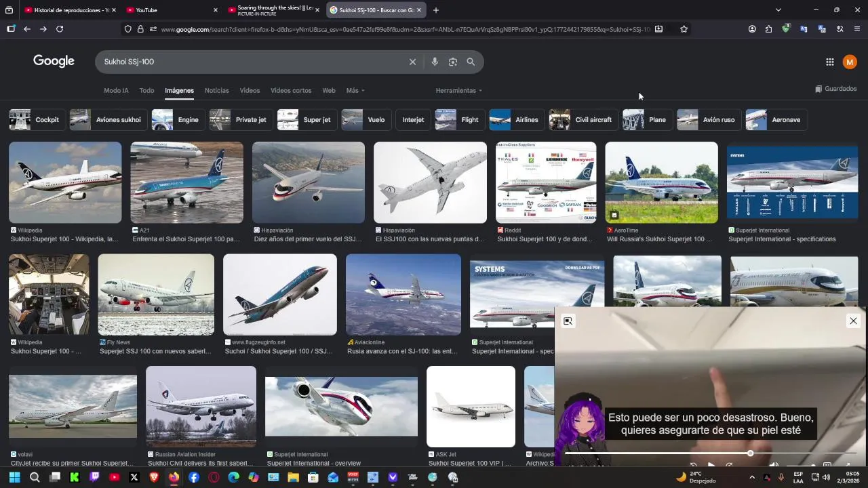
Task: Open a new browser tab
Action: tap(436, 10)
